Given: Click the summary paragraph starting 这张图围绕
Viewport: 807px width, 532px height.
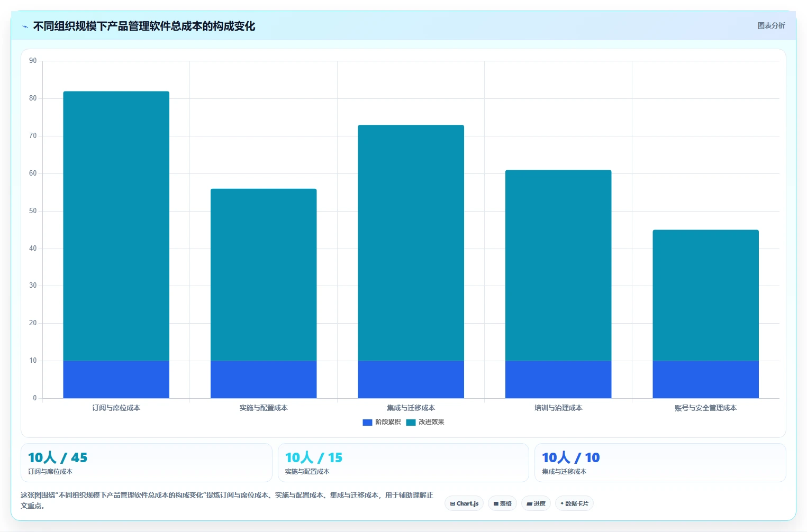Looking at the screenshot, I should click(x=227, y=500).
